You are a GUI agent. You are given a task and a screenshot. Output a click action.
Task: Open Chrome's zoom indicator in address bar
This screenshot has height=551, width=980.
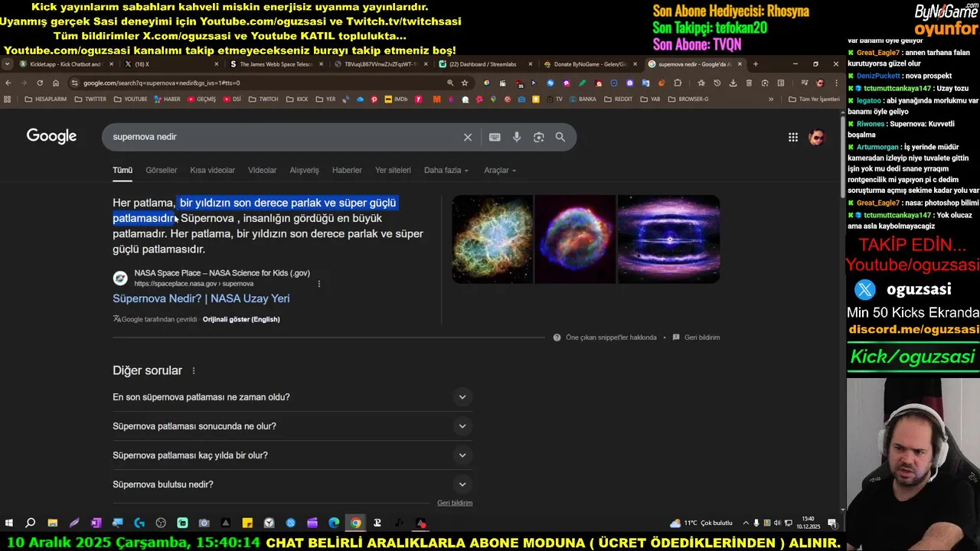point(450,83)
